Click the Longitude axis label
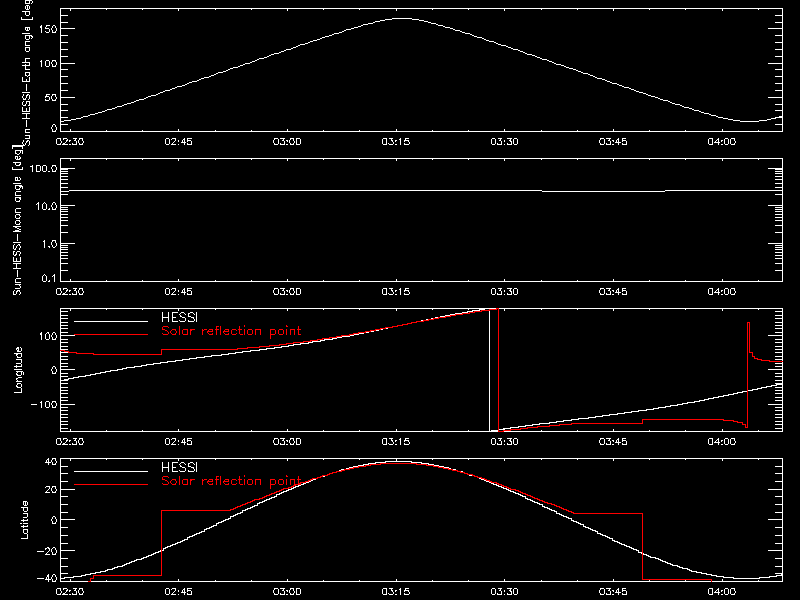The image size is (800, 600). click(19, 370)
